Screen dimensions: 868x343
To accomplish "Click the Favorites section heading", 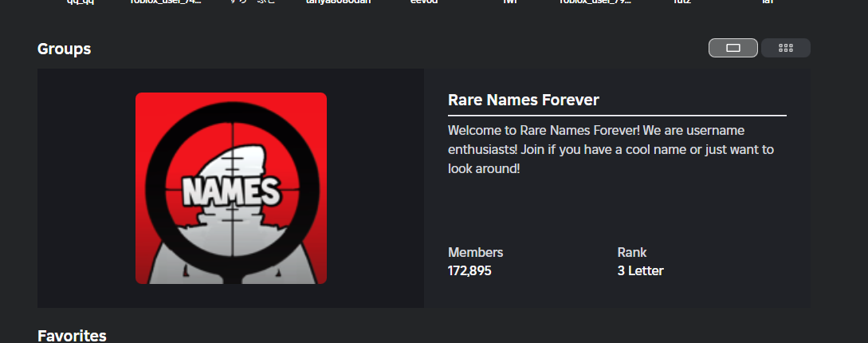I will tap(72, 336).
